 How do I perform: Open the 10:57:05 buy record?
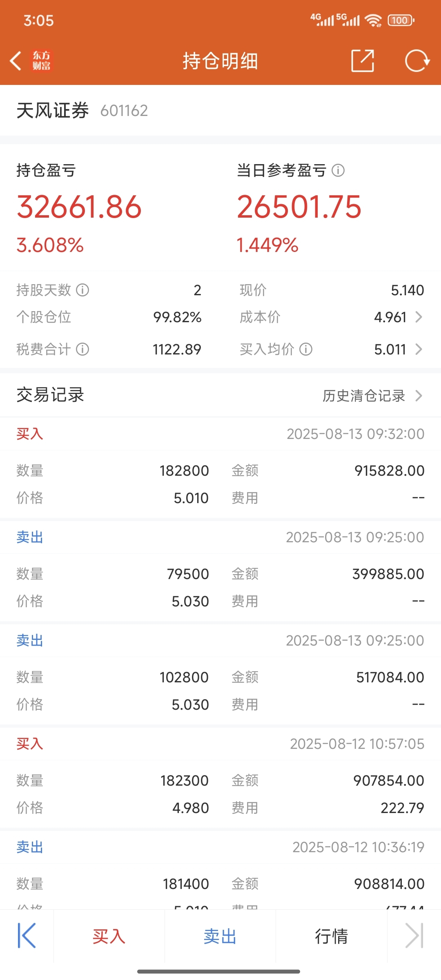[x=220, y=777]
